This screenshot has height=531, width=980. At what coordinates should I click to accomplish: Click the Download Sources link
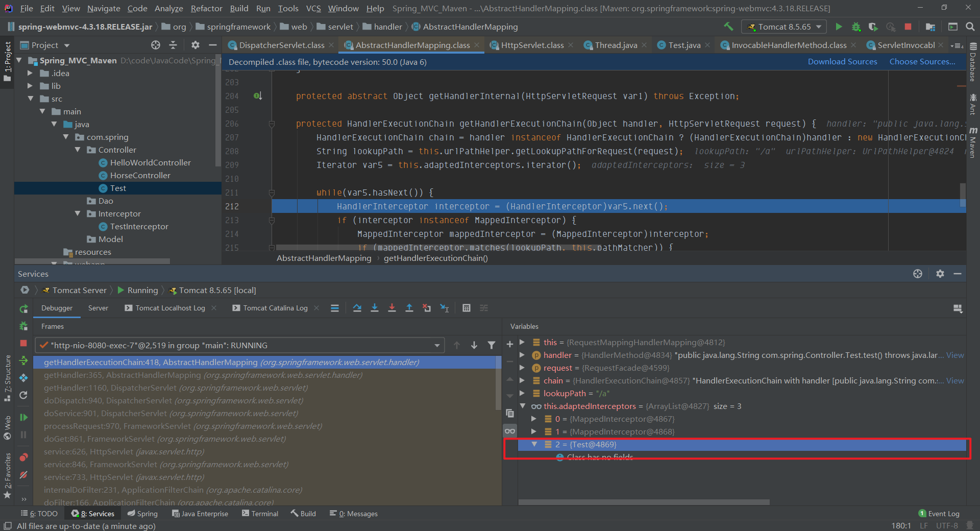coord(842,61)
